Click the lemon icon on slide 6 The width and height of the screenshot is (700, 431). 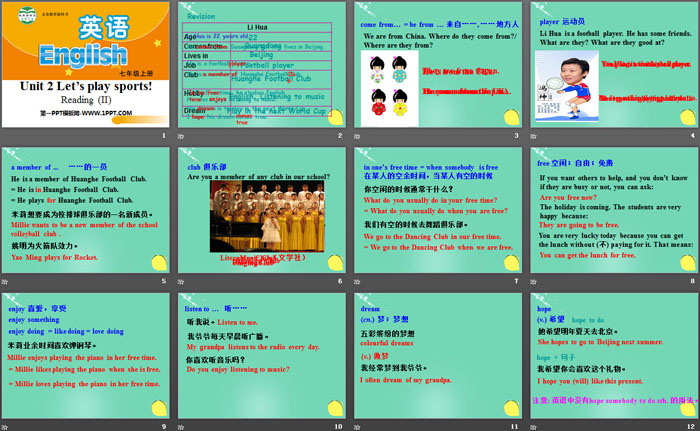point(334,264)
